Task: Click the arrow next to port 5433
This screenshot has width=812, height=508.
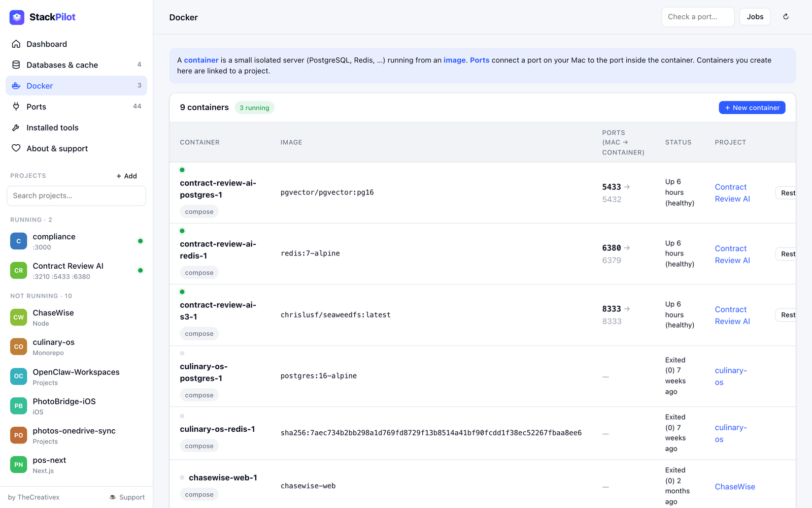Action: [x=627, y=187]
